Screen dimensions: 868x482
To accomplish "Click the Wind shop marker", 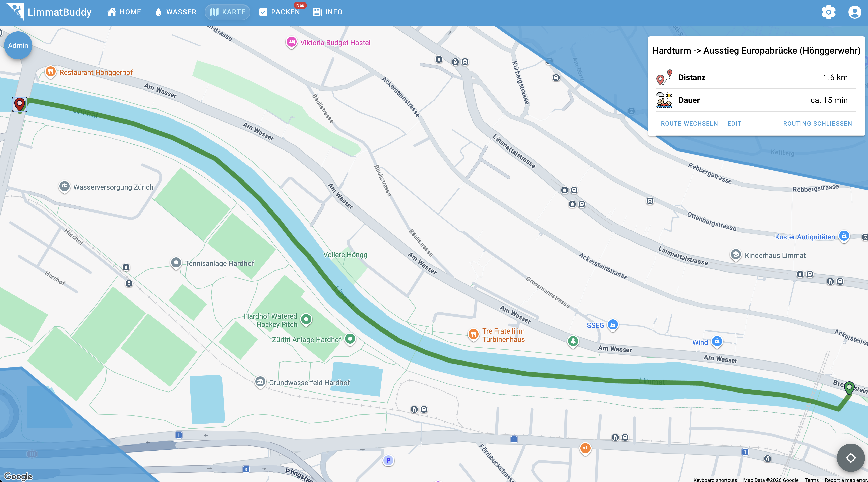I will point(717,342).
